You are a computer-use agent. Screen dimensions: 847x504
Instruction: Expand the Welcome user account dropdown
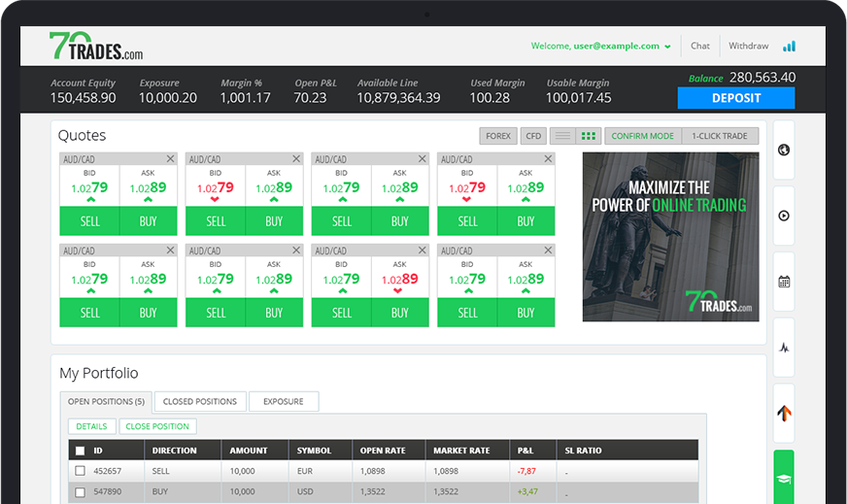coord(600,46)
